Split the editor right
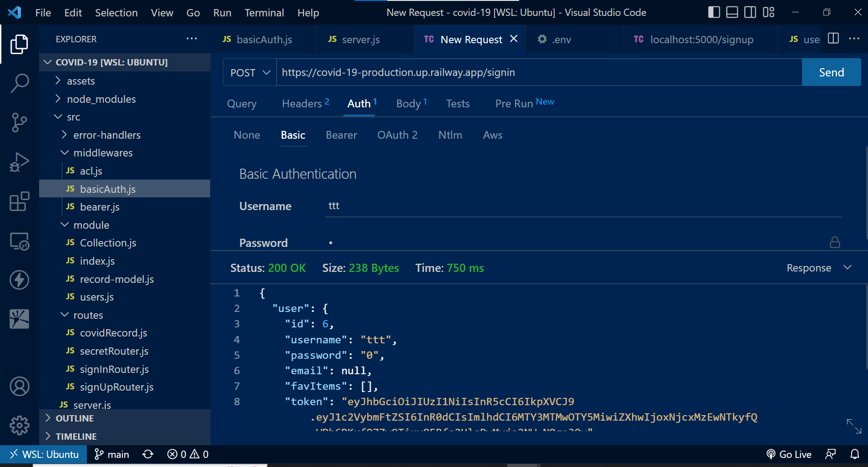The height and width of the screenshot is (467, 868). click(x=833, y=39)
